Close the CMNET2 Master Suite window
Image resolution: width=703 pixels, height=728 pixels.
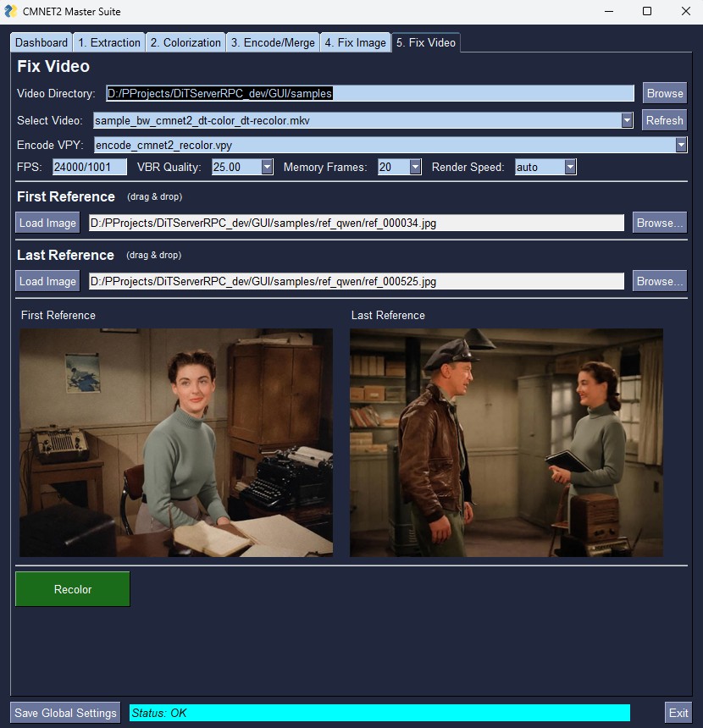click(x=685, y=11)
